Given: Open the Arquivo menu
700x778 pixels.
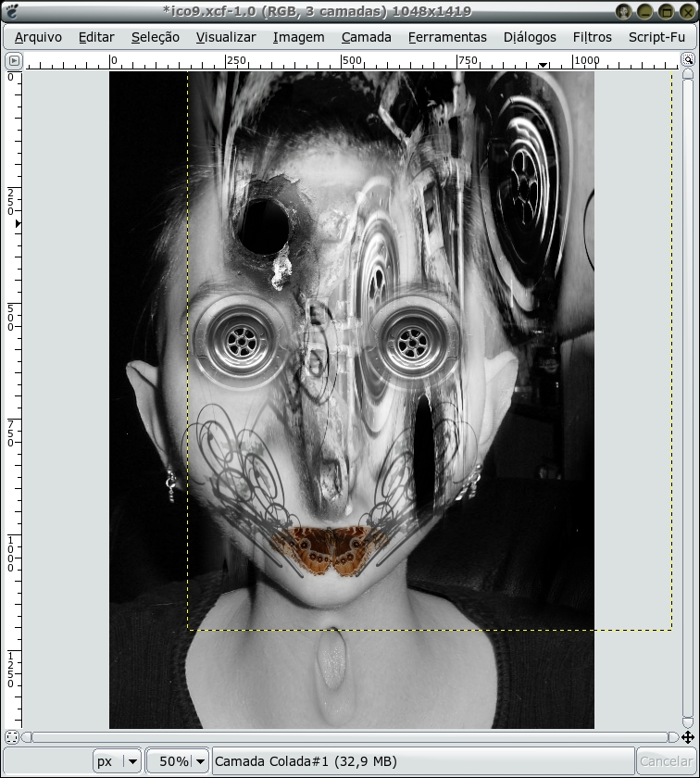Looking at the screenshot, I should pos(38,37).
